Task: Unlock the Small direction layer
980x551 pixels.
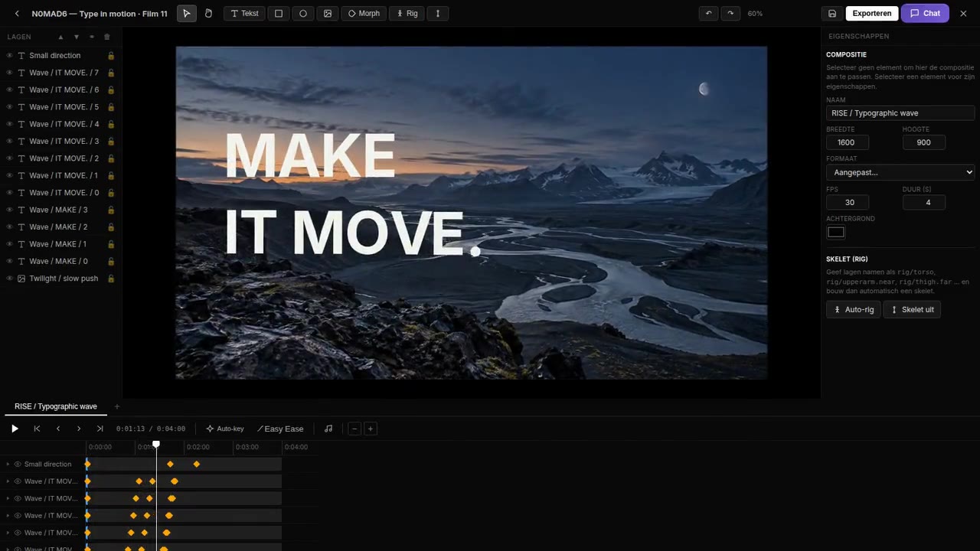Action: tap(111, 56)
